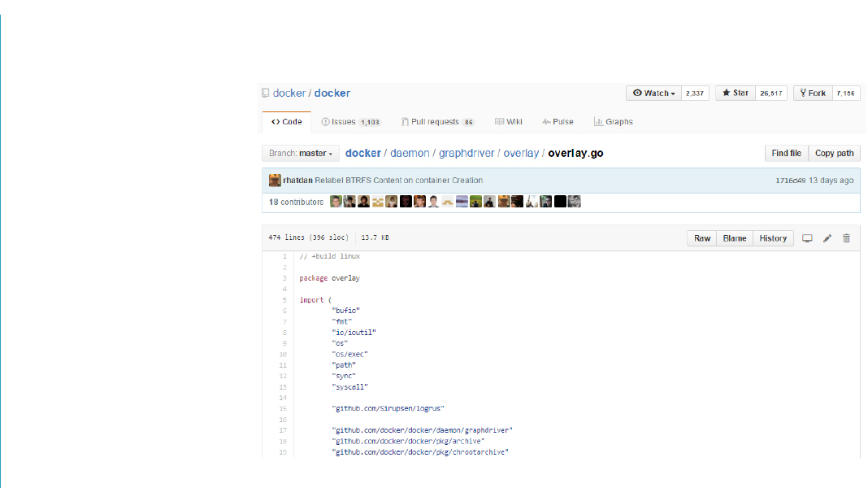This screenshot has height=488, width=868.
Task: Open docker owner link in header
Action: pyautogui.click(x=289, y=93)
